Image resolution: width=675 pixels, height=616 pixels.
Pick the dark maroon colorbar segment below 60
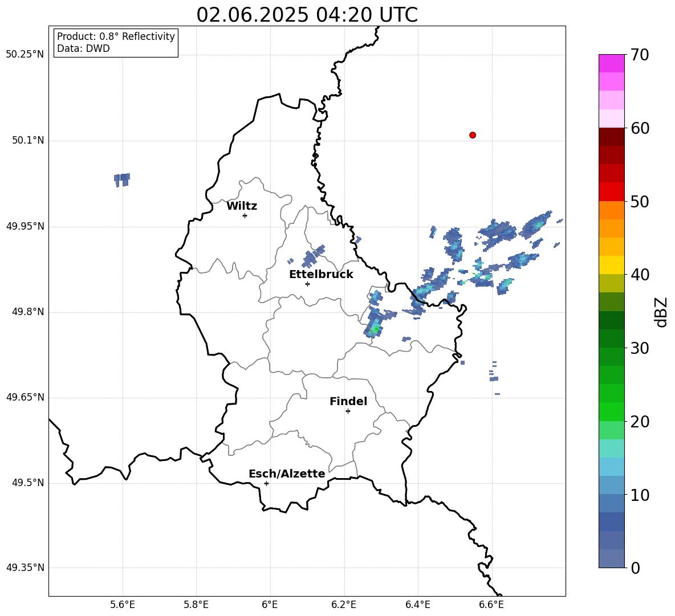pyautogui.click(x=612, y=137)
